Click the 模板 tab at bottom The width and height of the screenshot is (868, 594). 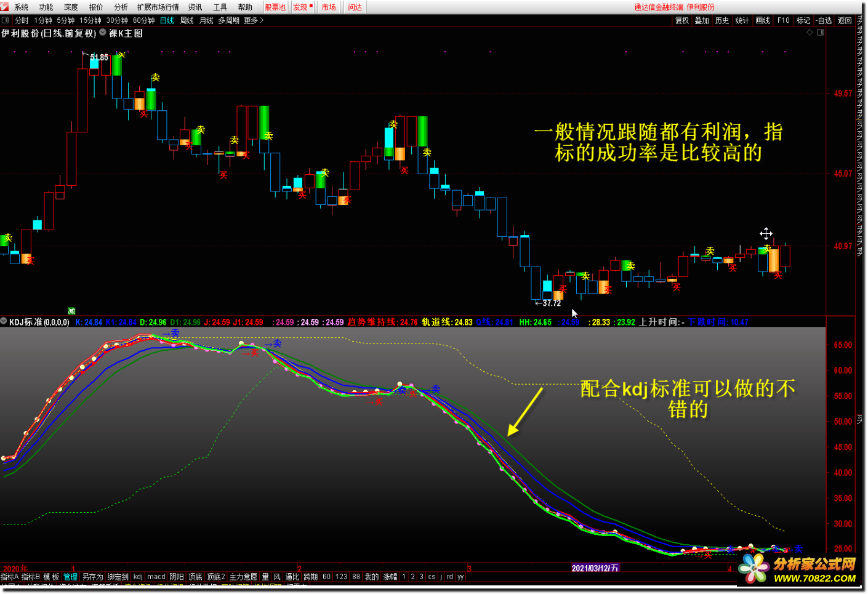51,577
